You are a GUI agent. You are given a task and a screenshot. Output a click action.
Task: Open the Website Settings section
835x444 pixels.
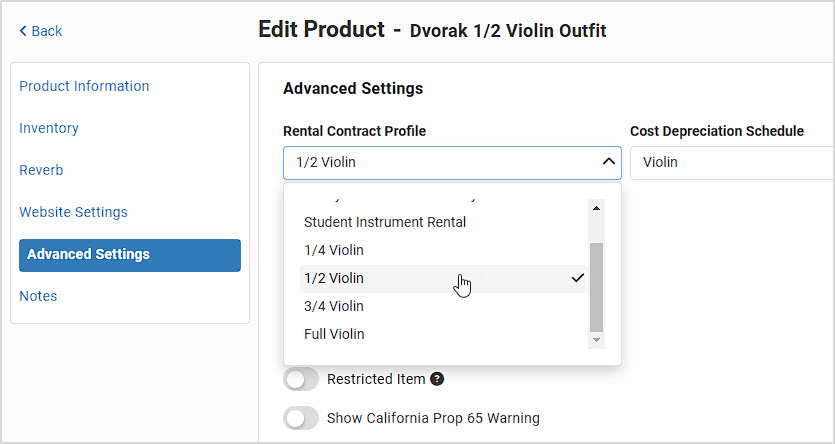(x=73, y=212)
